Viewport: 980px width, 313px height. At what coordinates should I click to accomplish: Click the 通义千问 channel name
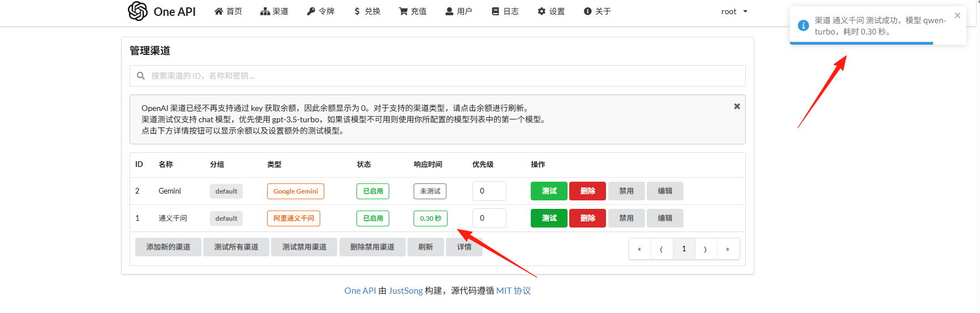coord(173,218)
